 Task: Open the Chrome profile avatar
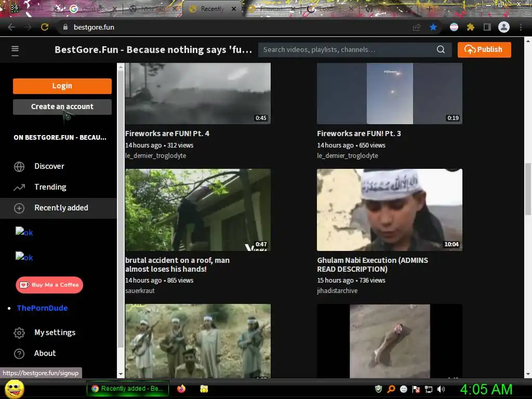click(x=504, y=27)
